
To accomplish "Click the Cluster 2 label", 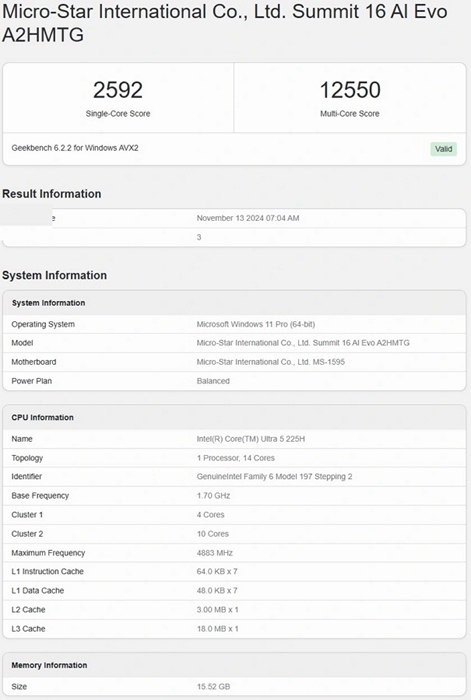I will click(x=27, y=533).
